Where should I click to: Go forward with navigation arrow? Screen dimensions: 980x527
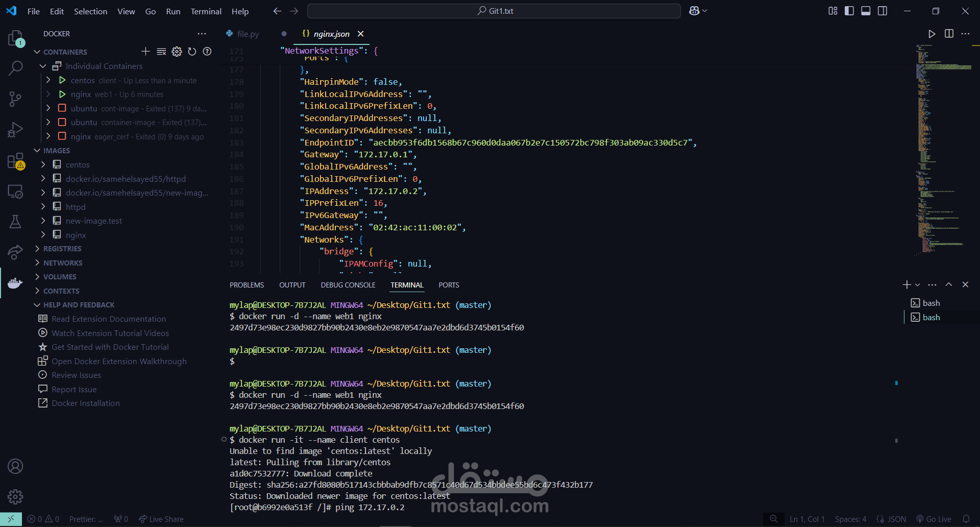tap(294, 11)
